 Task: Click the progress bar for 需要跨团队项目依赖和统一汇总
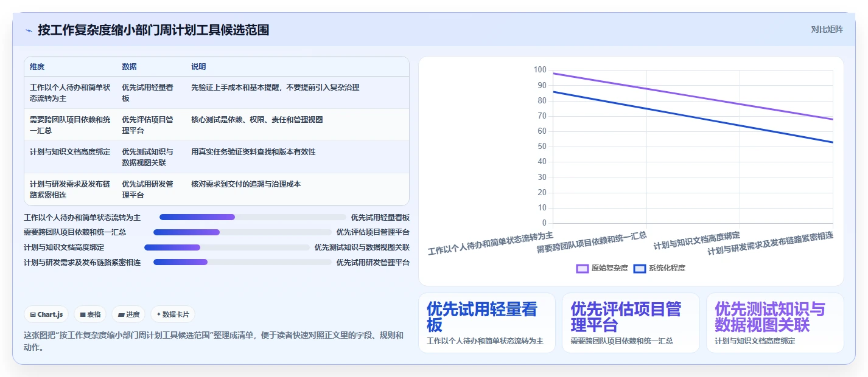[x=242, y=232]
